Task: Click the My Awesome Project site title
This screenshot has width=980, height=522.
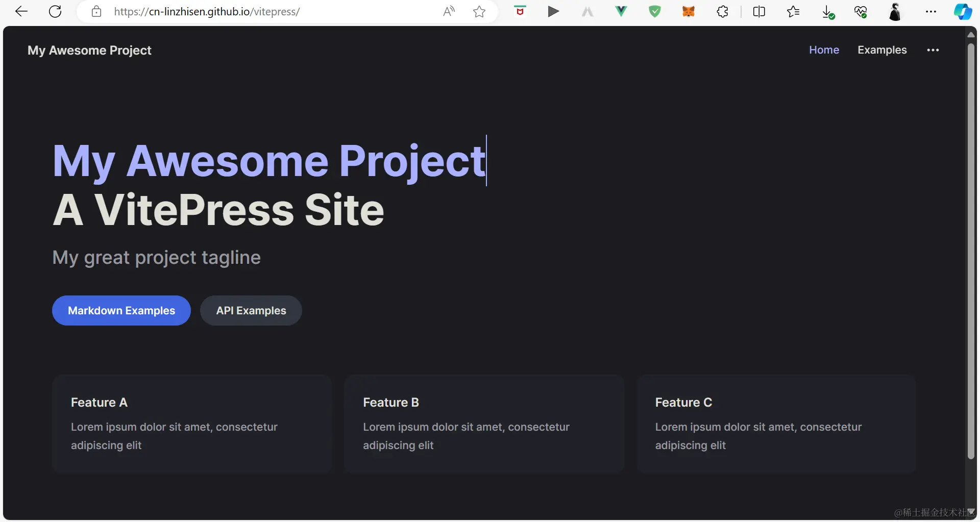Action: 89,50
